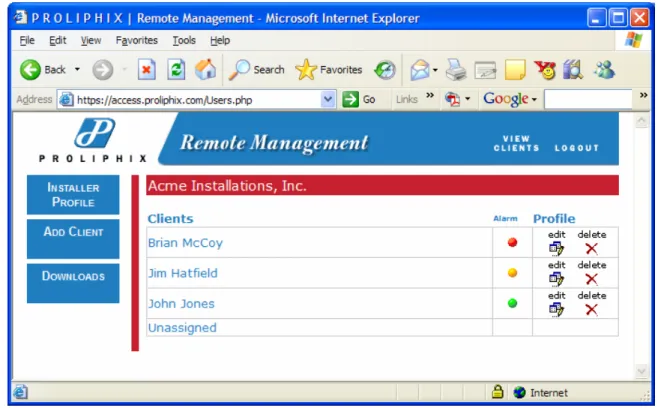Screen dimensions: 658x408
Task: Click the green Go button
Action: click(x=359, y=99)
